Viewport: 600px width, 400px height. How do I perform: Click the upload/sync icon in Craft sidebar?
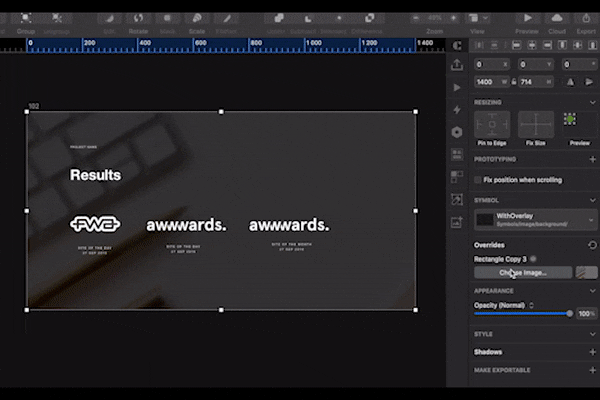[x=457, y=65]
